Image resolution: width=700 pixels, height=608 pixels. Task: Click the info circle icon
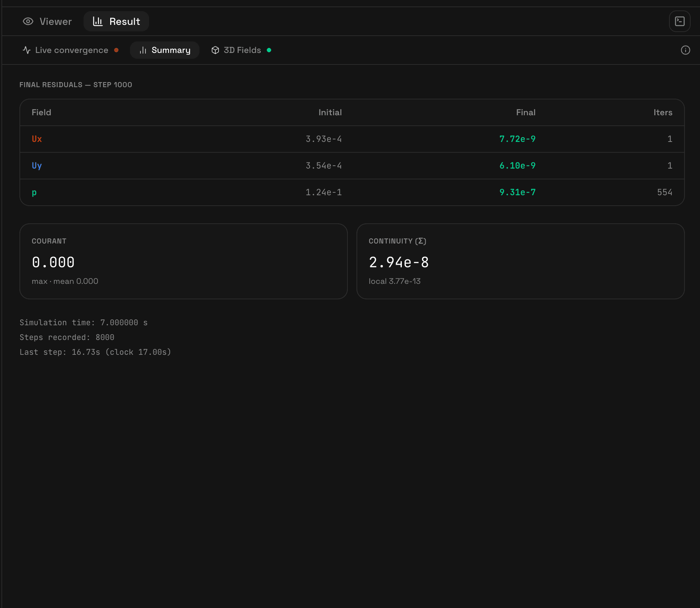coord(685,50)
